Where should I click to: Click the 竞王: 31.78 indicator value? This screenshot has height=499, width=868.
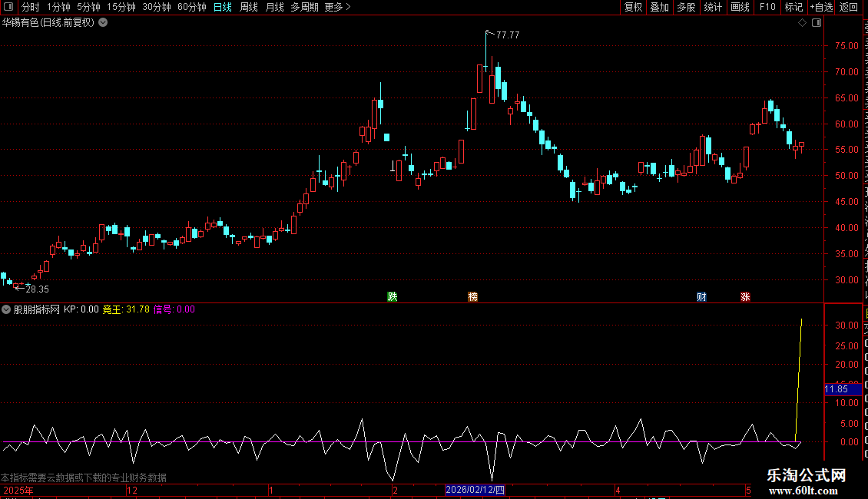[126, 310]
